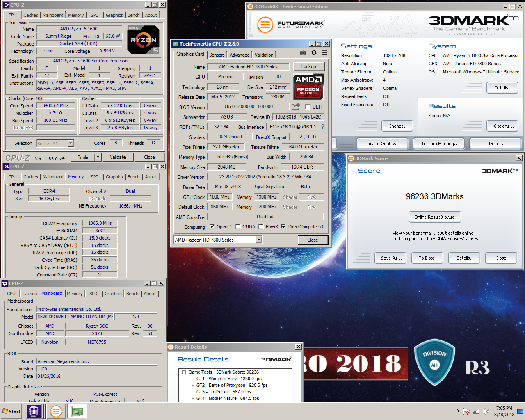Click the Image Quality... button
This screenshot has width=525, height=420.
pyautogui.click(x=383, y=144)
